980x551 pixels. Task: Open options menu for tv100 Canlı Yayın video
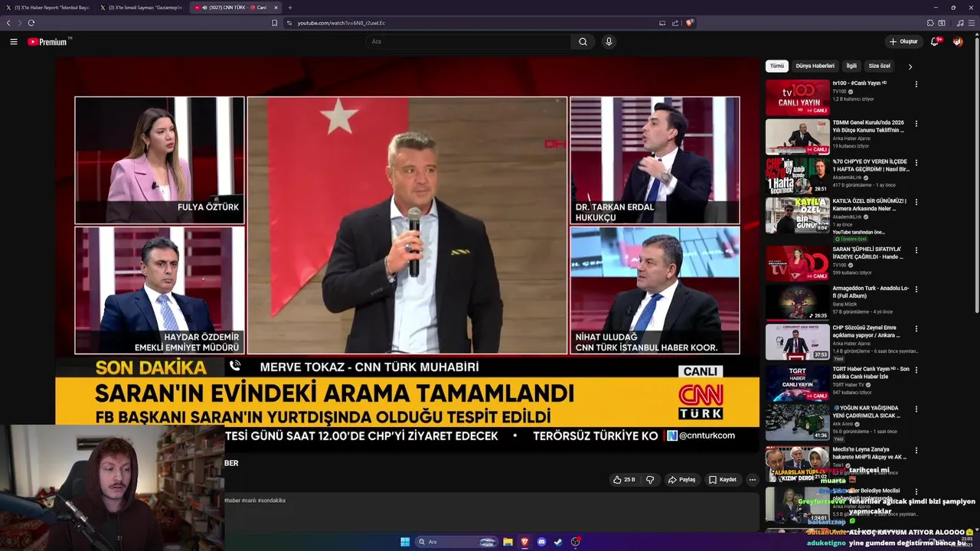[x=916, y=83]
